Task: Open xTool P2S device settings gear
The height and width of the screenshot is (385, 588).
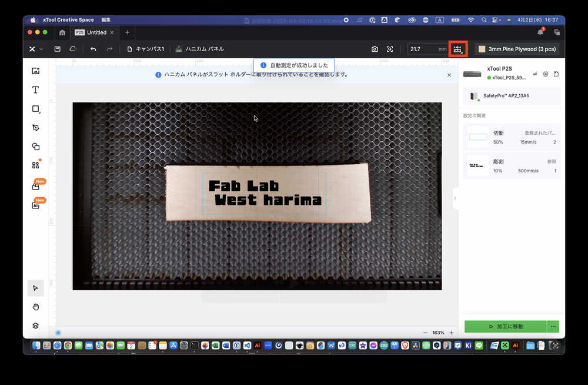Action: point(546,74)
